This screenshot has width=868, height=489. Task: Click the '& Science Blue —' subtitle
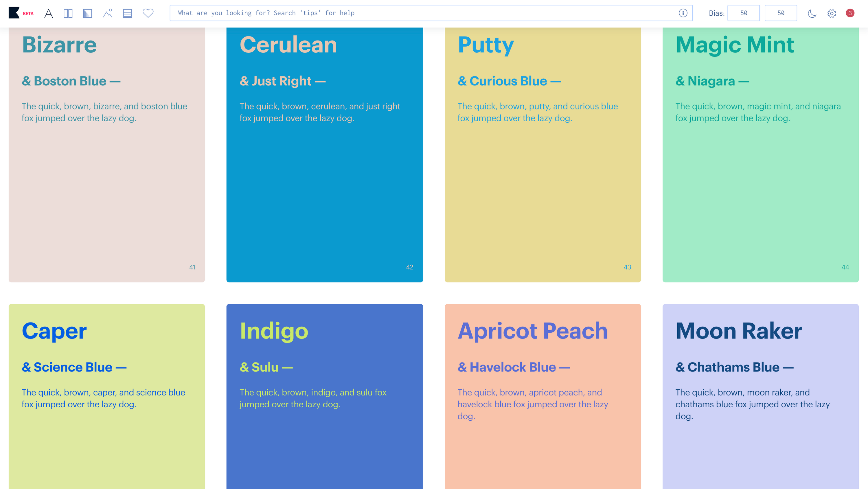[x=74, y=367]
